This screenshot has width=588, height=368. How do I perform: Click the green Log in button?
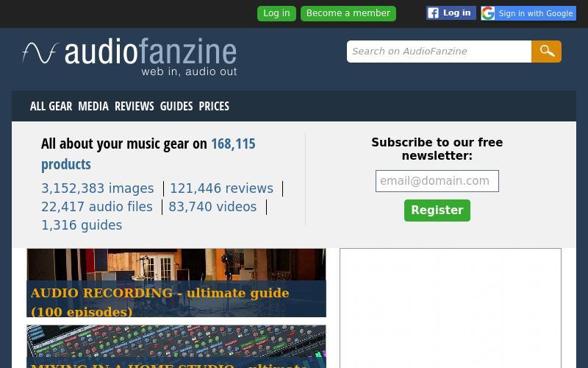tap(276, 13)
